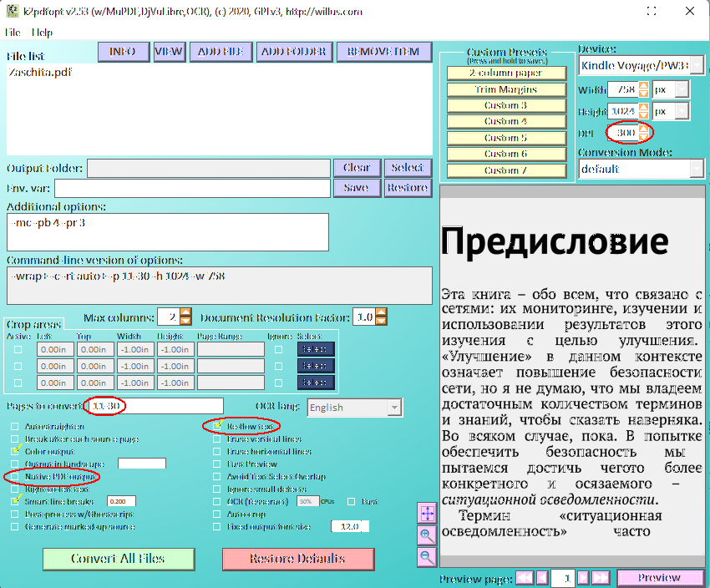
Task: Click the Additional options text box
Action: pos(168,231)
